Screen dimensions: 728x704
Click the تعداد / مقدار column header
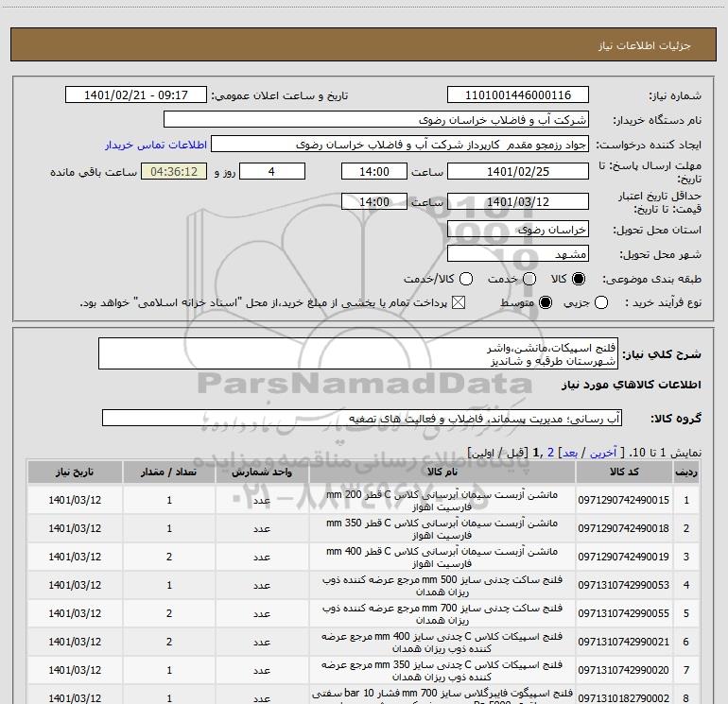pos(169,472)
